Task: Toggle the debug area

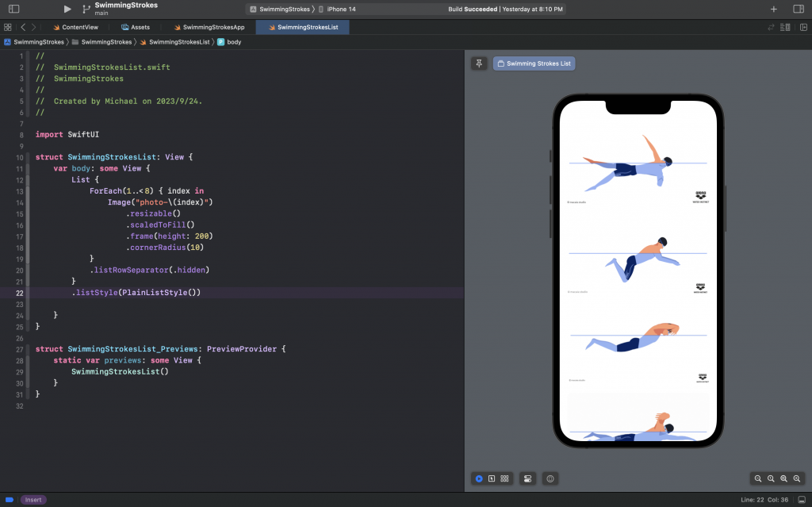Action: (802, 500)
